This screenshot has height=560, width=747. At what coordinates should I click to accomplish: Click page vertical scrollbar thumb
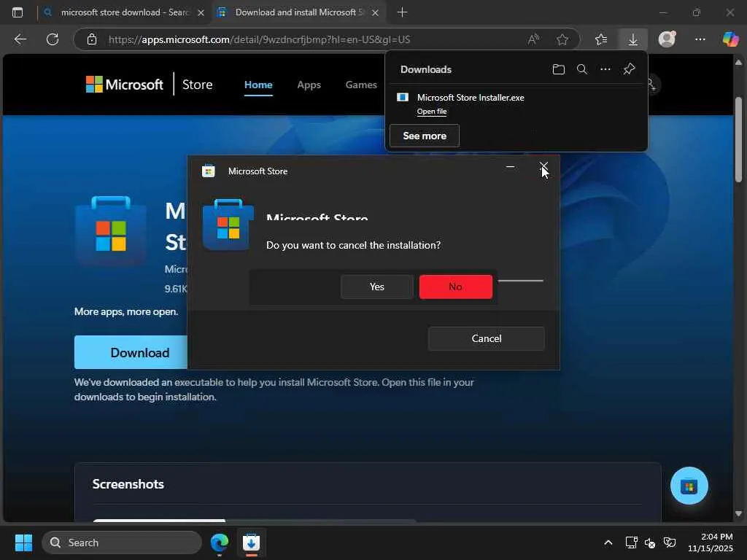coord(738,139)
